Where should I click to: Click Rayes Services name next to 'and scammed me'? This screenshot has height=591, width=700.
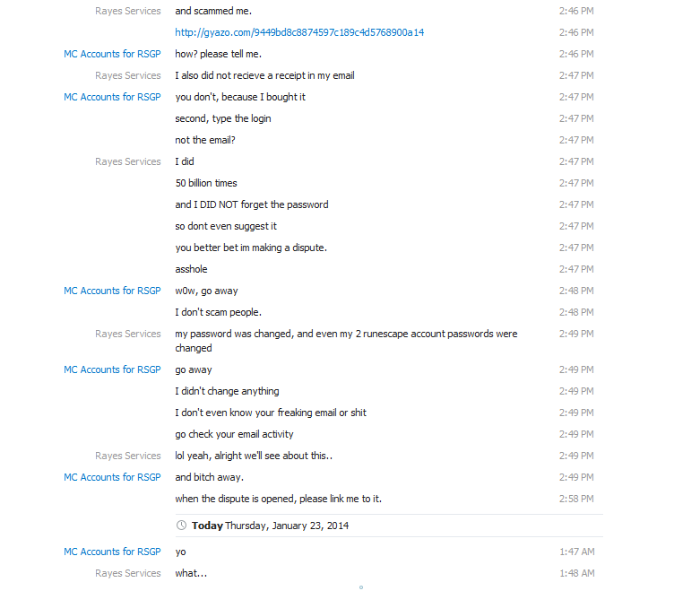127,11
